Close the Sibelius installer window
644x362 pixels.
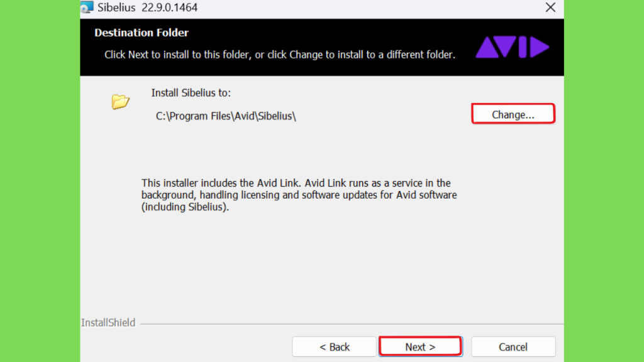pos(550,8)
